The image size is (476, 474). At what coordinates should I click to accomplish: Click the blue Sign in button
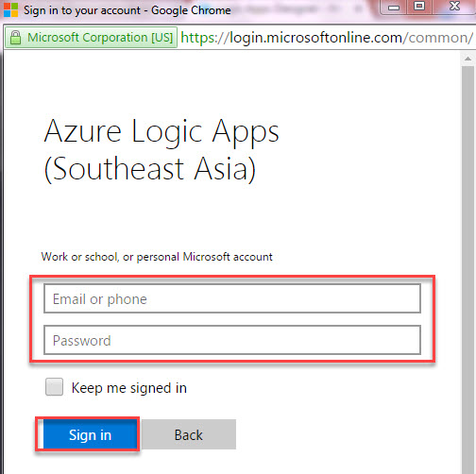(88, 434)
